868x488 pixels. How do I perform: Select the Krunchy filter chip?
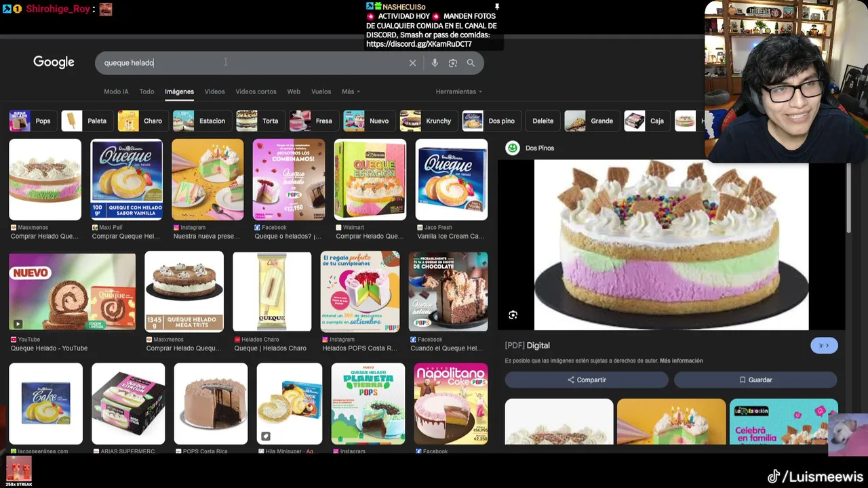[x=428, y=121]
